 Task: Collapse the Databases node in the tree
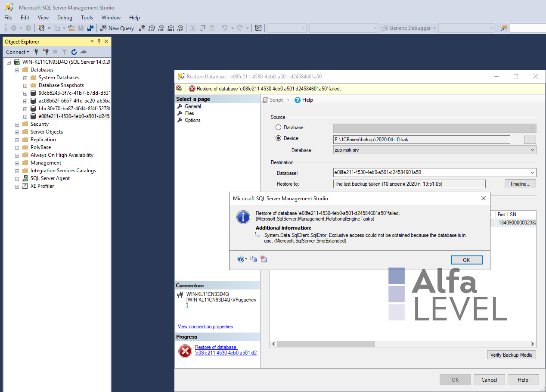pyautogui.click(x=17, y=70)
